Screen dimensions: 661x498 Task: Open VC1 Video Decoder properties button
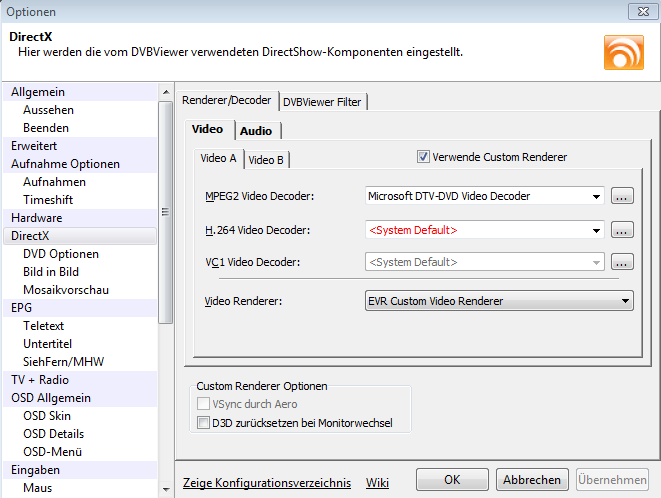click(622, 262)
